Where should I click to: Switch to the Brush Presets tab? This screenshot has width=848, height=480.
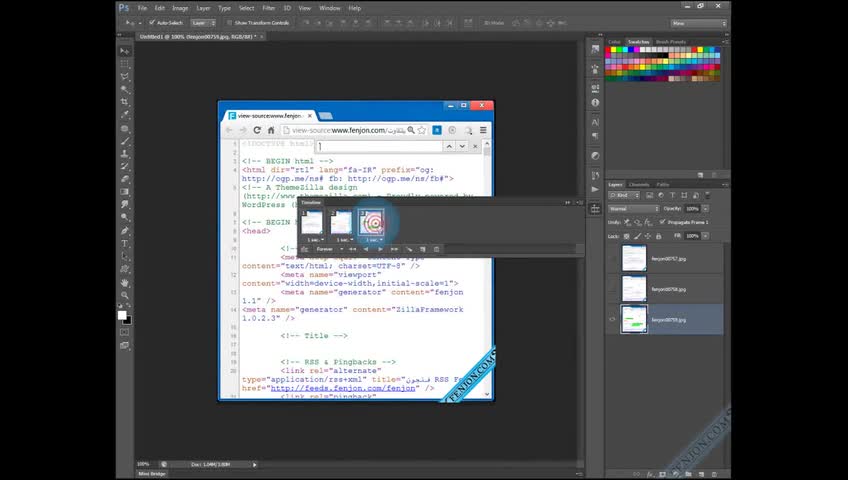pos(671,42)
